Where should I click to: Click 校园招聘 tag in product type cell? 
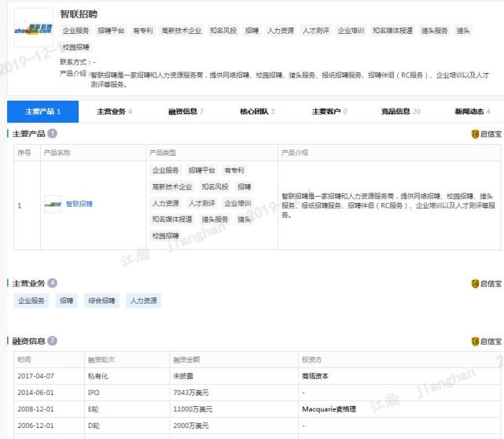coord(166,236)
